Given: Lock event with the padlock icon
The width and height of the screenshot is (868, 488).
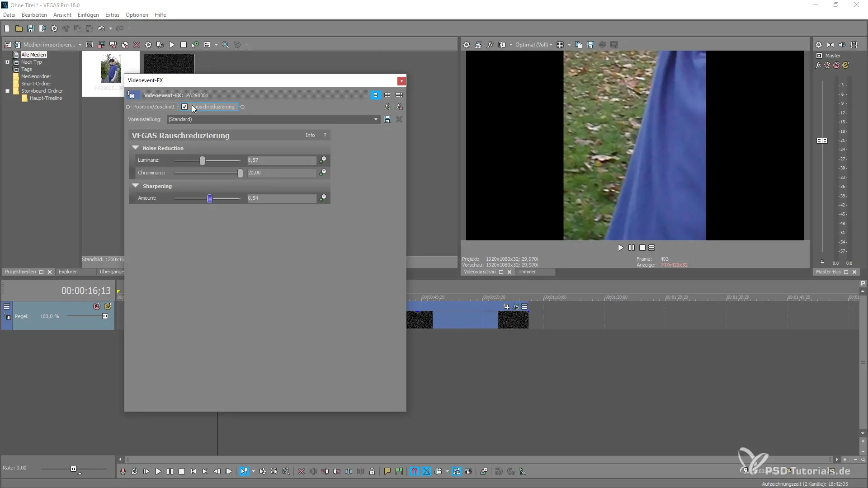Looking at the screenshot, I should pyautogui.click(x=372, y=471).
